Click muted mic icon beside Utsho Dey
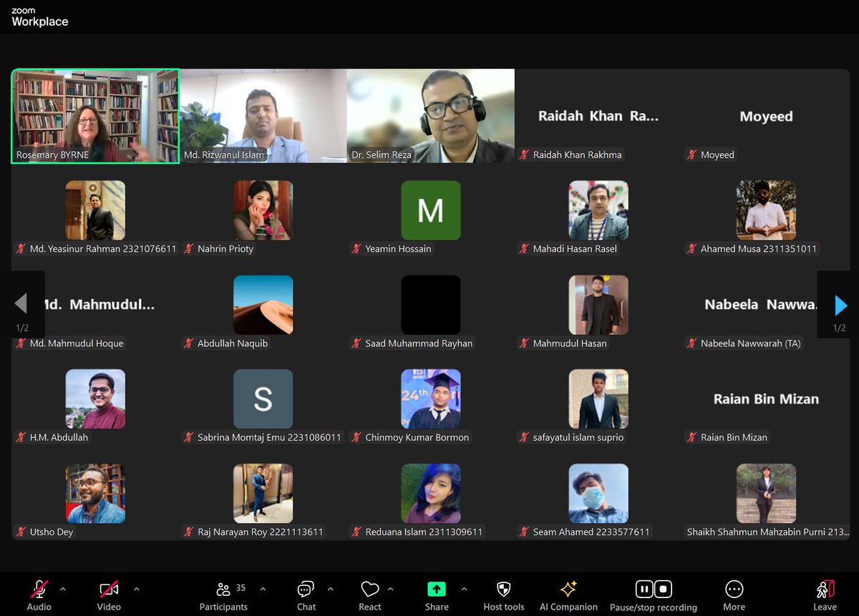This screenshot has width=859, height=616. coord(21,532)
